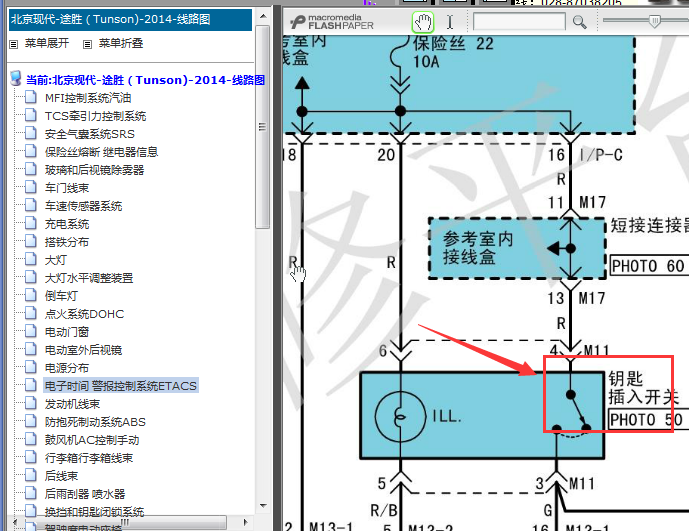Open 安全气囊系统SRS tree item
Screen dimensions: 689x531
click(x=90, y=134)
